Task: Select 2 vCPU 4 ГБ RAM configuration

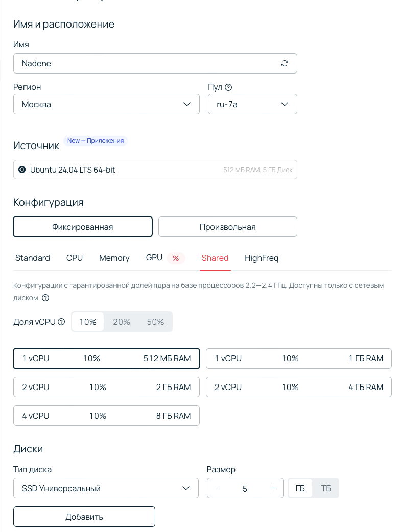Action: [x=298, y=387]
